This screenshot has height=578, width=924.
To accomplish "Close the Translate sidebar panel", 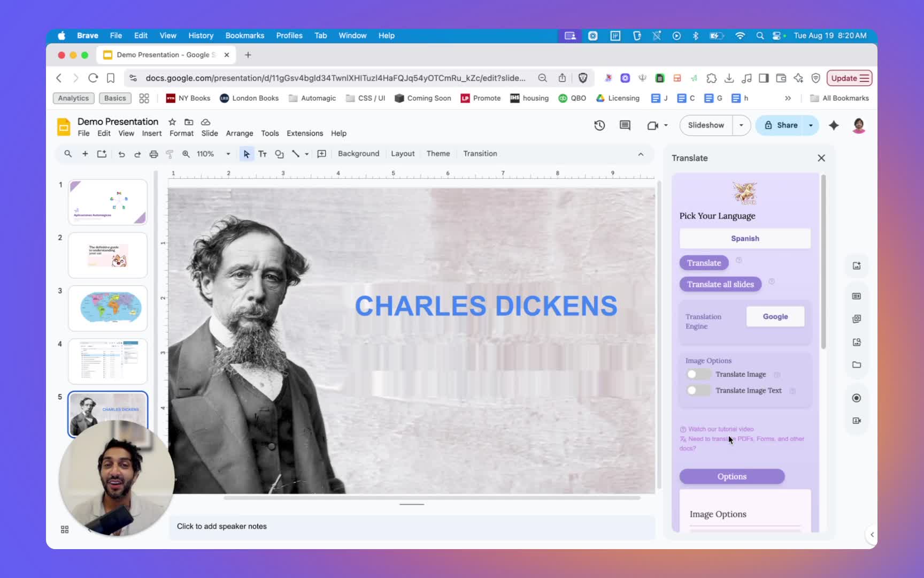I will (x=821, y=158).
